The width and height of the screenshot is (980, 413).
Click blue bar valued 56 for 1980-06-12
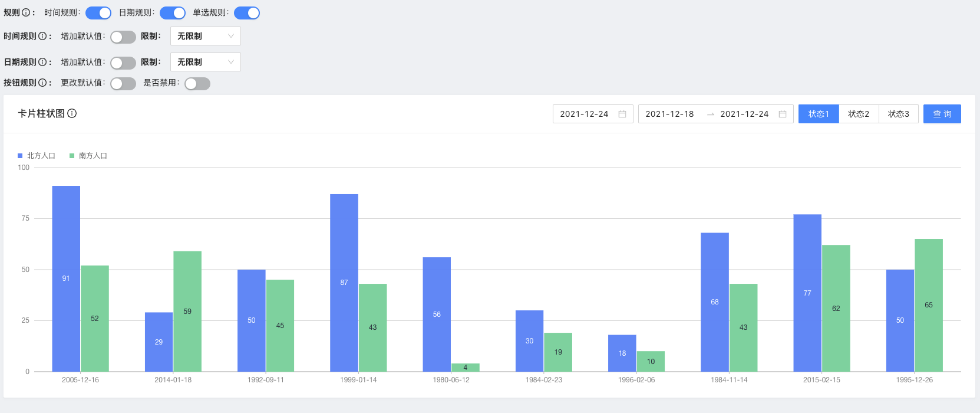[437, 314]
